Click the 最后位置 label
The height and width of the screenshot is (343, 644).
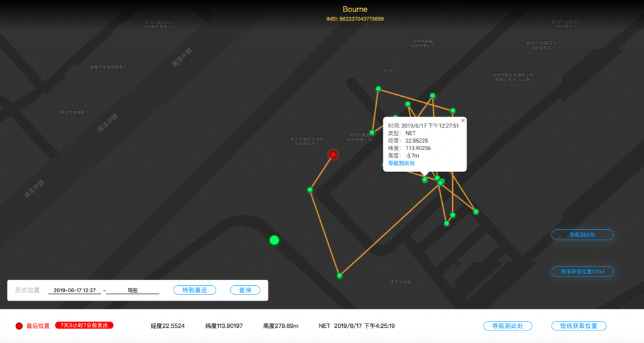[x=38, y=326]
